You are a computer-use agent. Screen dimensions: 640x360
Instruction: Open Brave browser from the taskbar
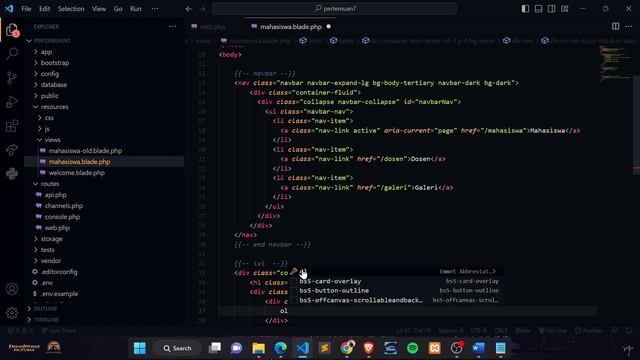pyautogui.click(x=369, y=348)
